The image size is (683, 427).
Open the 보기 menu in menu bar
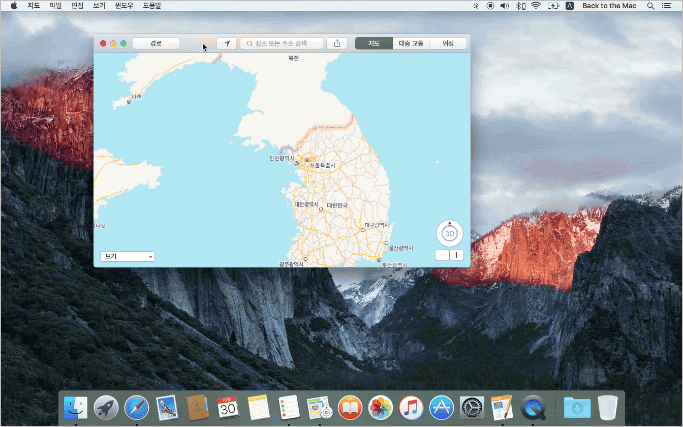click(x=99, y=6)
